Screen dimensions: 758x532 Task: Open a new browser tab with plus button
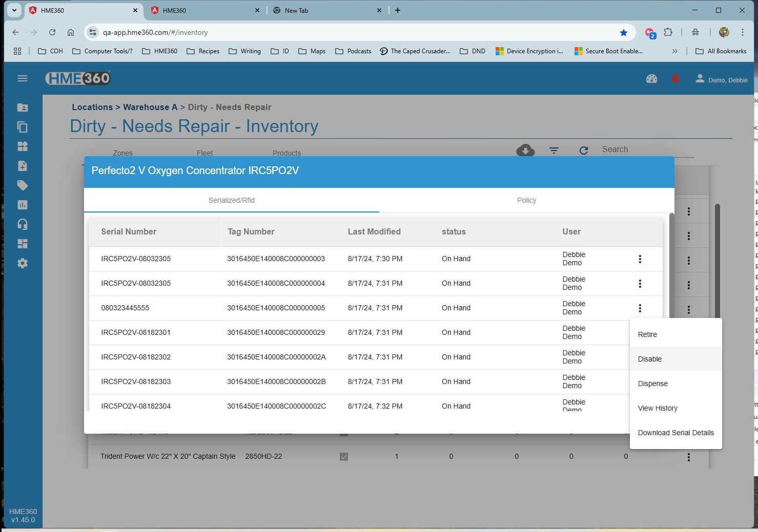(397, 10)
